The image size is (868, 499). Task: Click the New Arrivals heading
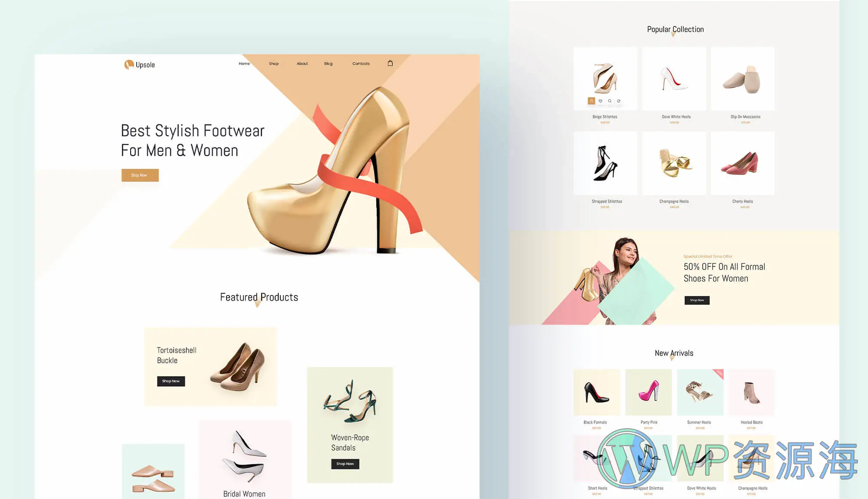(674, 353)
